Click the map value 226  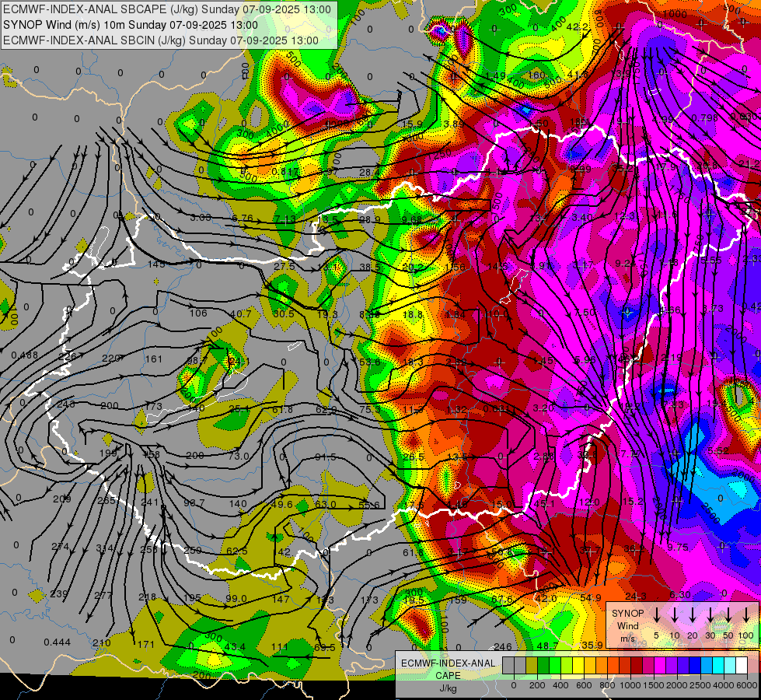(68, 356)
